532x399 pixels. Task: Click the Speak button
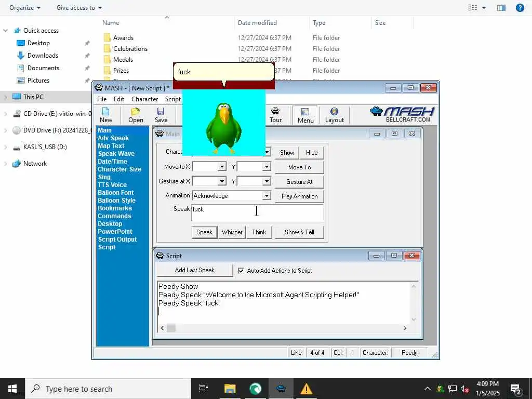click(x=204, y=232)
